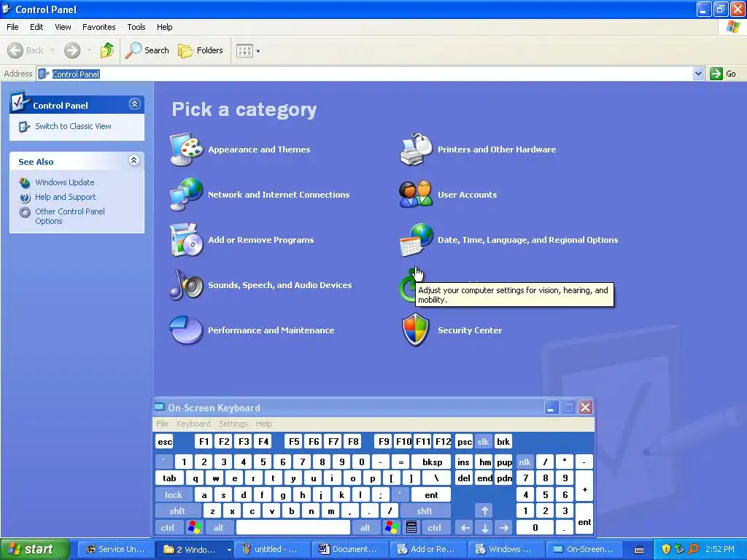
Task: Click the Help and Support question icon
Action: click(x=25, y=197)
